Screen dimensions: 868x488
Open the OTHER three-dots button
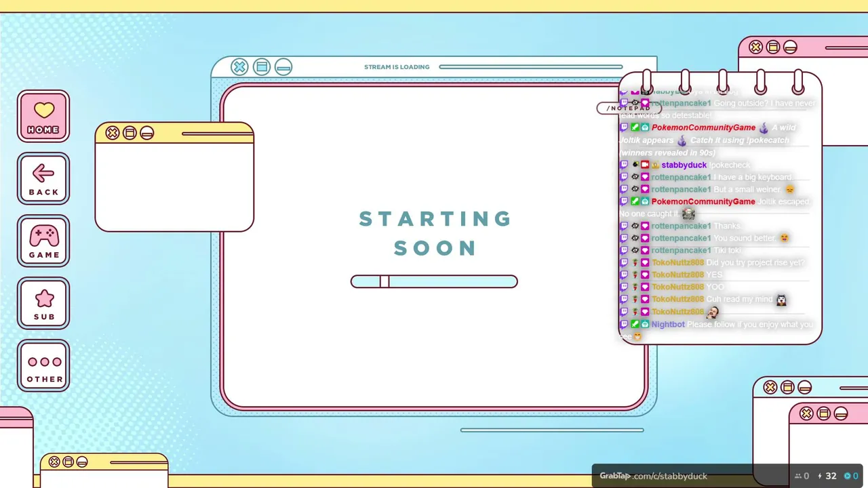tap(43, 365)
